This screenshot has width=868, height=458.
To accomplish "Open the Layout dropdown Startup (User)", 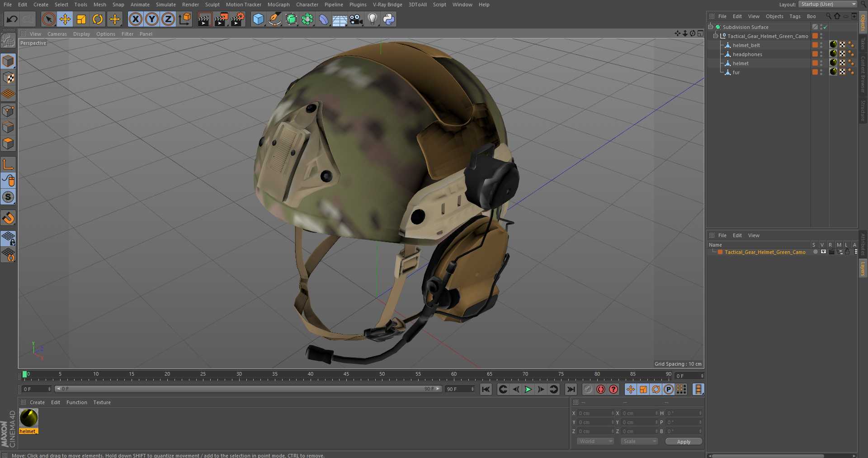I will (x=827, y=4).
